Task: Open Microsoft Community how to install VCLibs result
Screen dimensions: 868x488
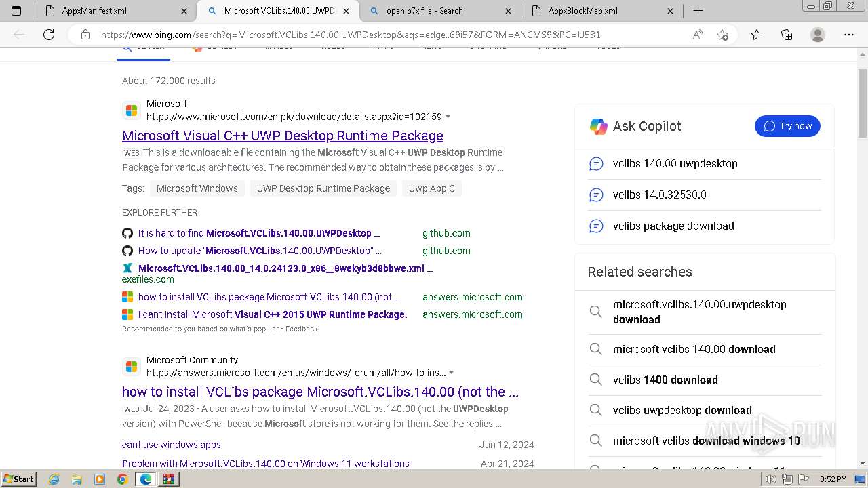Action: click(x=320, y=392)
